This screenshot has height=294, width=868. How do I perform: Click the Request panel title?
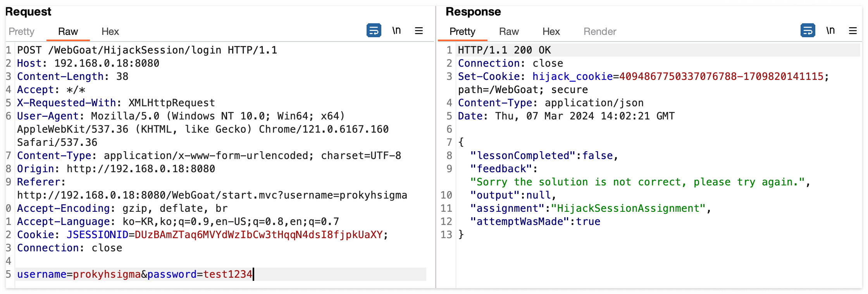click(28, 12)
